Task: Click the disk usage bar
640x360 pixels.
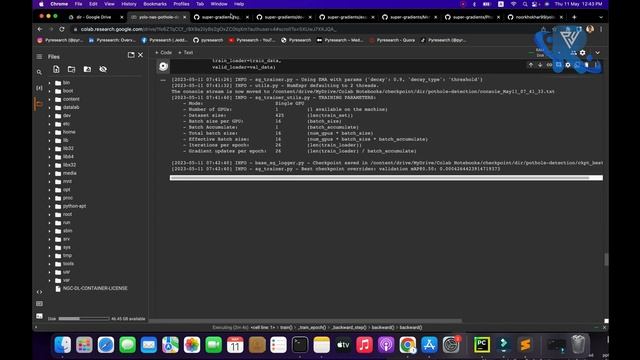Action: (x=84, y=319)
